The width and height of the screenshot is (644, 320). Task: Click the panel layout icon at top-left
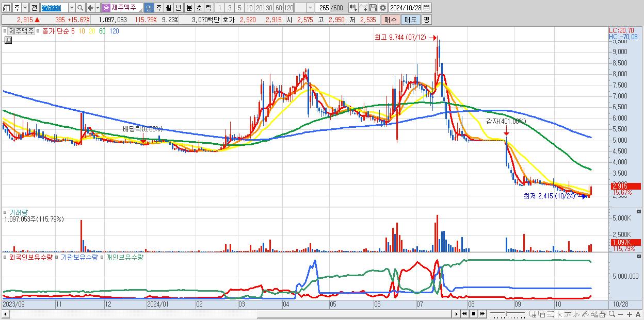tap(7, 8)
